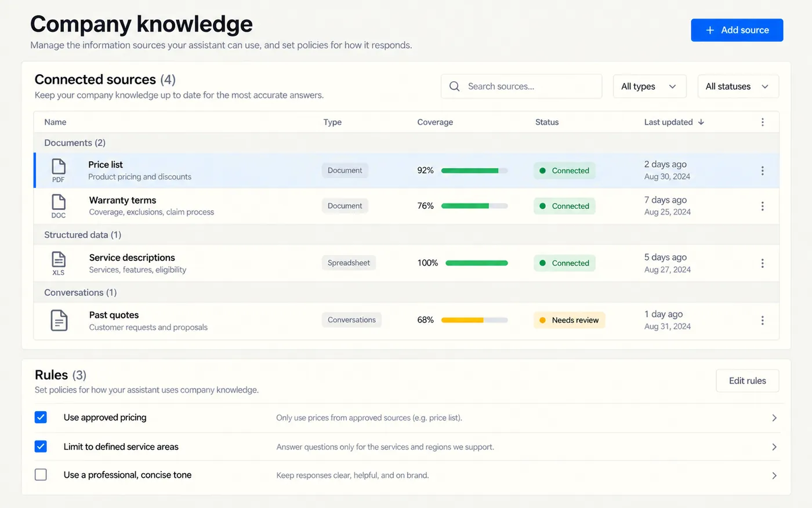Expand the Use approved pricing rule chevron

tap(774, 418)
